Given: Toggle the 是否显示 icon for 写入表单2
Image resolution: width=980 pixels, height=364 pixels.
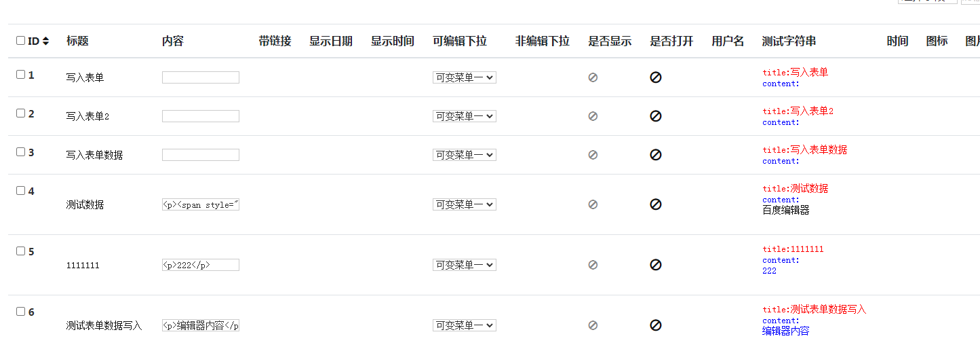Looking at the screenshot, I should [593, 116].
